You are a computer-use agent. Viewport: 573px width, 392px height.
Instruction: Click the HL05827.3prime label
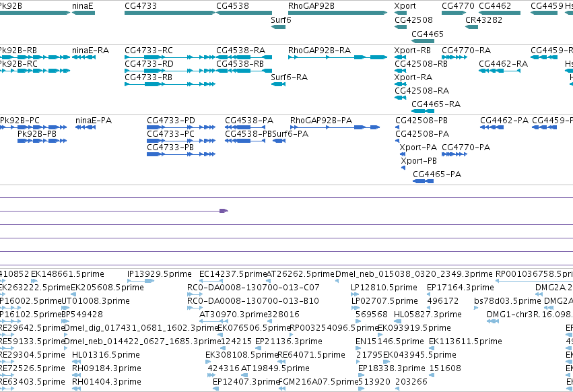pyautogui.click(x=428, y=315)
